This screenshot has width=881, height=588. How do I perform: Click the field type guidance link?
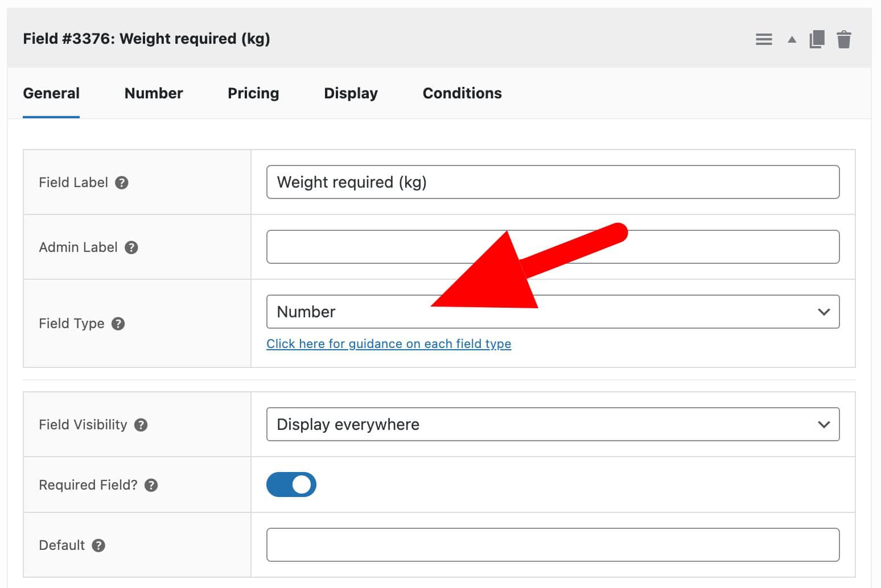389,343
